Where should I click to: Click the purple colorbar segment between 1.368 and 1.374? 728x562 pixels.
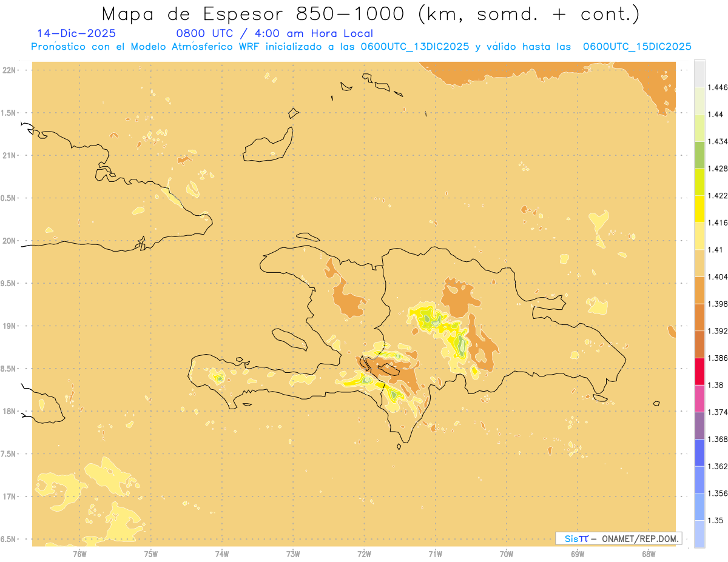click(699, 426)
